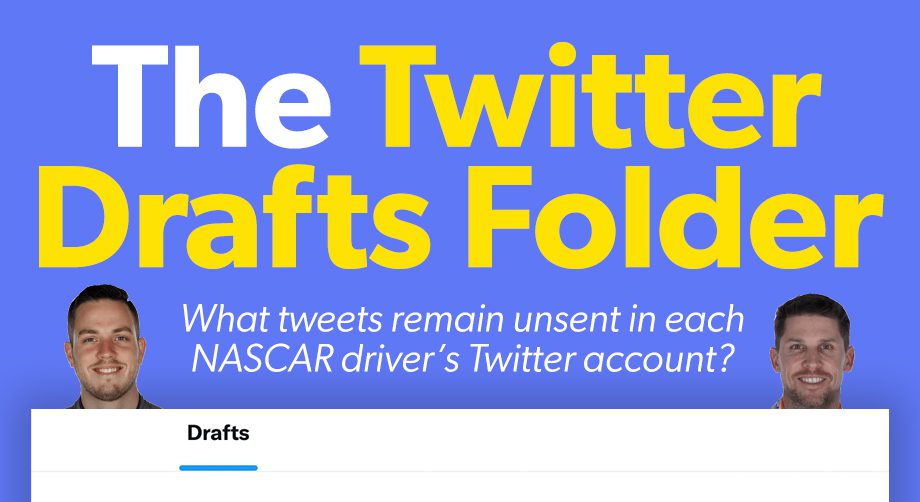The image size is (920, 502).
Task: Click the yellow word "Twitter" in headline
Action: pos(590,96)
